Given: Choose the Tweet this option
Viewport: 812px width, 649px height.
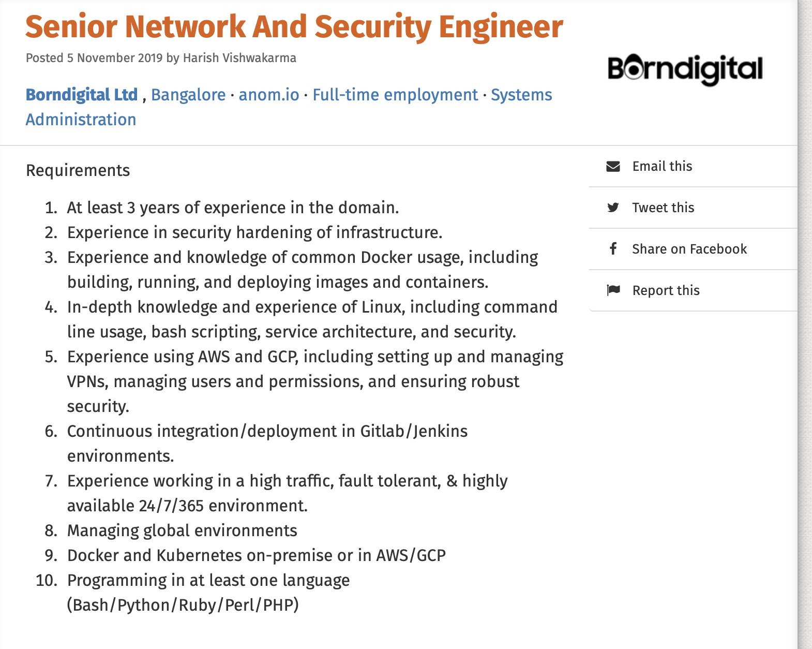Looking at the screenshot, I should [663, 208].
